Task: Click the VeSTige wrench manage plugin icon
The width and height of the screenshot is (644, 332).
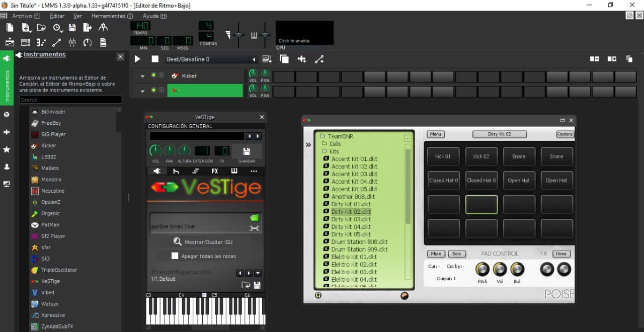Action: click(x=254, y=228)
